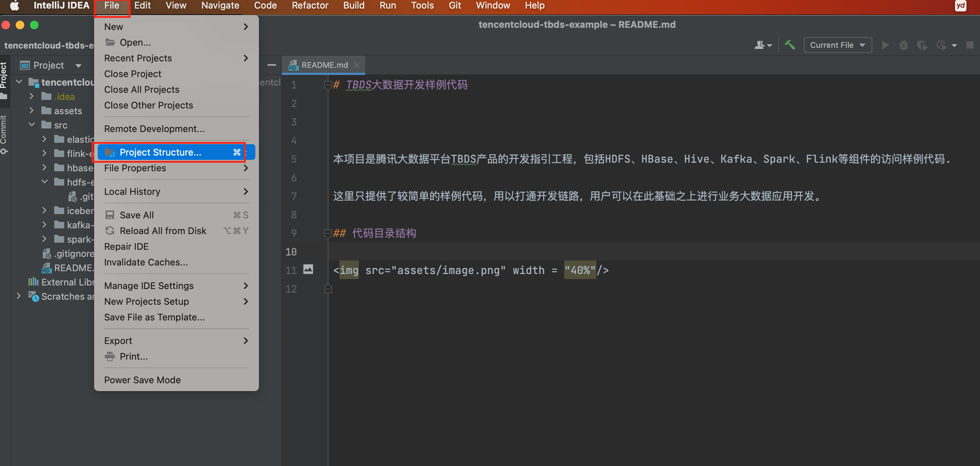Click the Run play icon
This screenshot has width=980, height=466.
coord(885,45)
